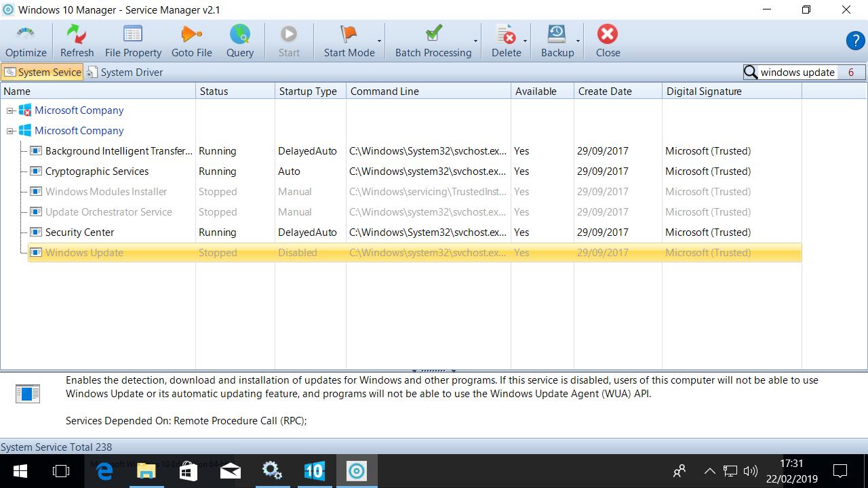
Task: Click the "Running" status of Security Center
Action: pos(218,232)
